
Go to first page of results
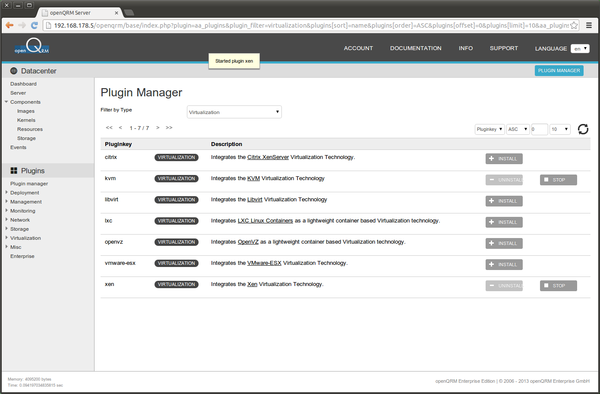[109, 128]
